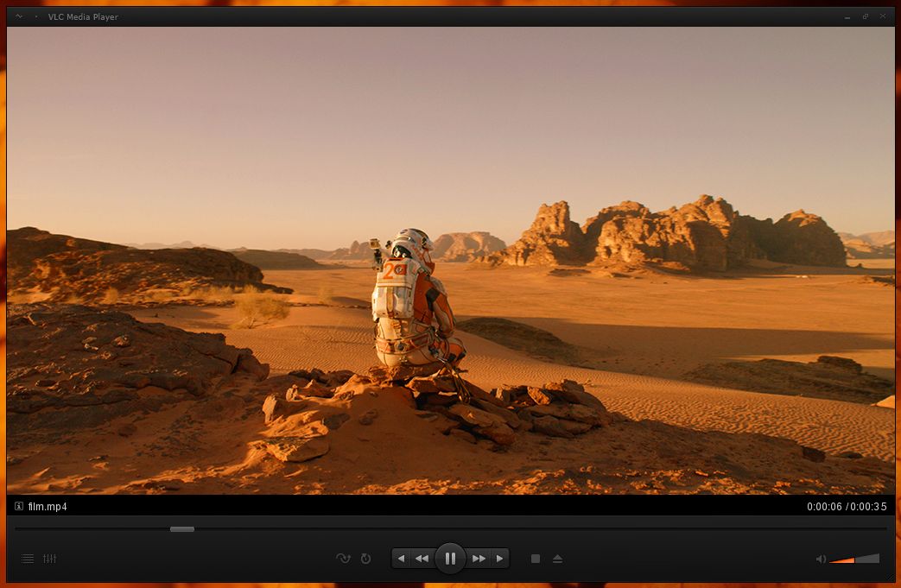The width and height of the screenshot is (901, 588).
Task: Open equalizer settings sliders icon
Action: point(49,558)
